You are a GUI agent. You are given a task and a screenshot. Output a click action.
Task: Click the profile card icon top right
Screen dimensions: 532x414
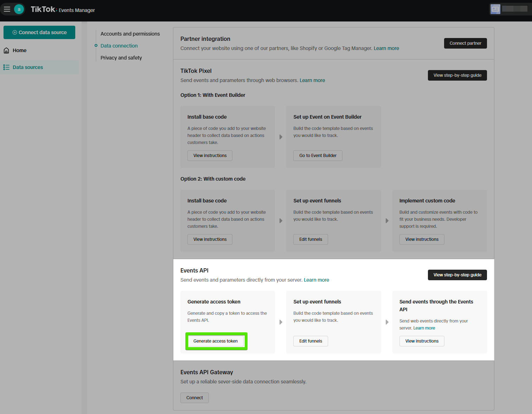tap(495, 9)
